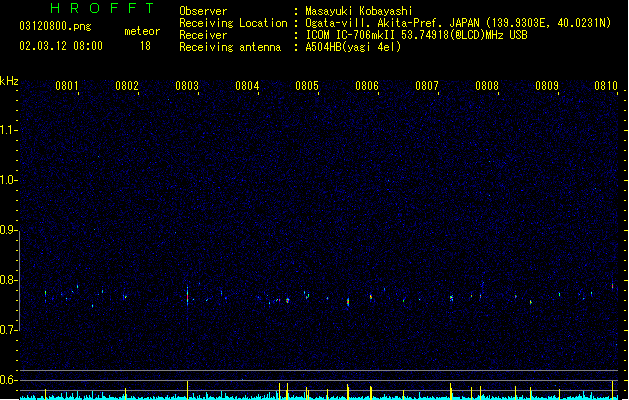The width and height of the screenshot is (629, 400).
Task: Click the 0807 time marker
Action: tap(427, 86)
